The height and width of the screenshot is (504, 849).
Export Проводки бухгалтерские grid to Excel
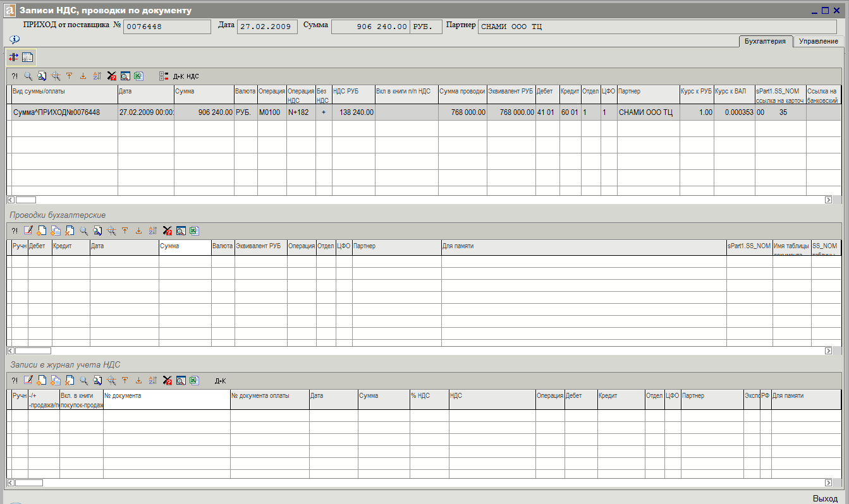[x=194, y=231]
